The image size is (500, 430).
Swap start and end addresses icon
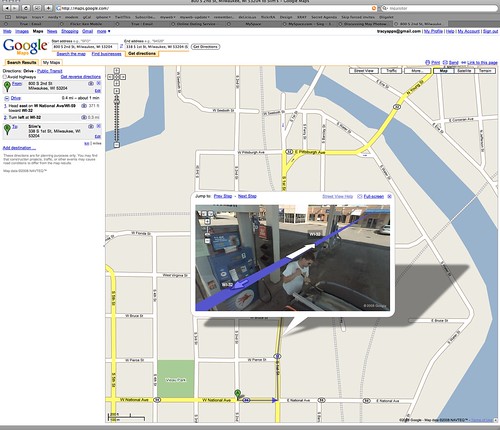[121, 46]
